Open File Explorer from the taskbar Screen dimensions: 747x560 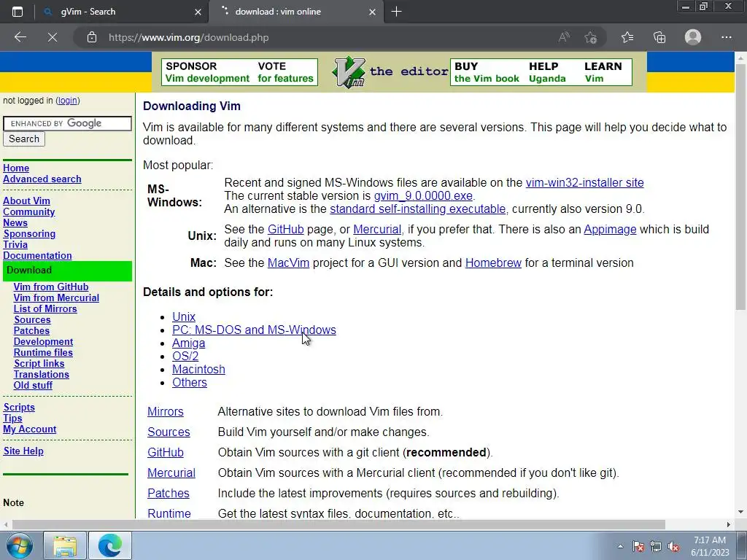tap(65, 545)
